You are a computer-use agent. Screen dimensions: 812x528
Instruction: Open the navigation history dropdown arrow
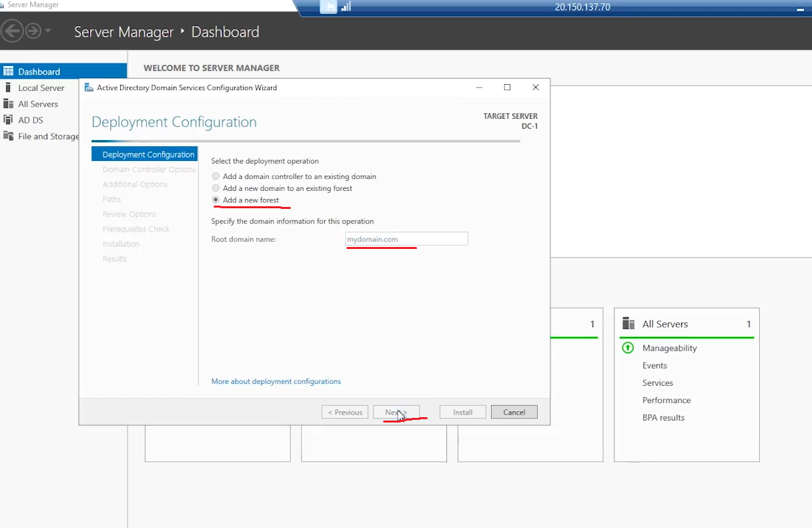coord(47,31)
